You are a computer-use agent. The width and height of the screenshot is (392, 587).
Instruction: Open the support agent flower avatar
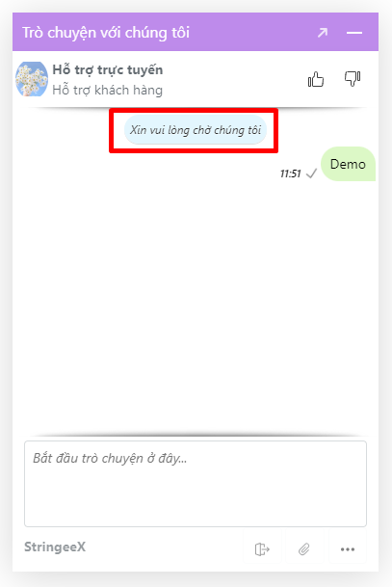click(32, 79)
